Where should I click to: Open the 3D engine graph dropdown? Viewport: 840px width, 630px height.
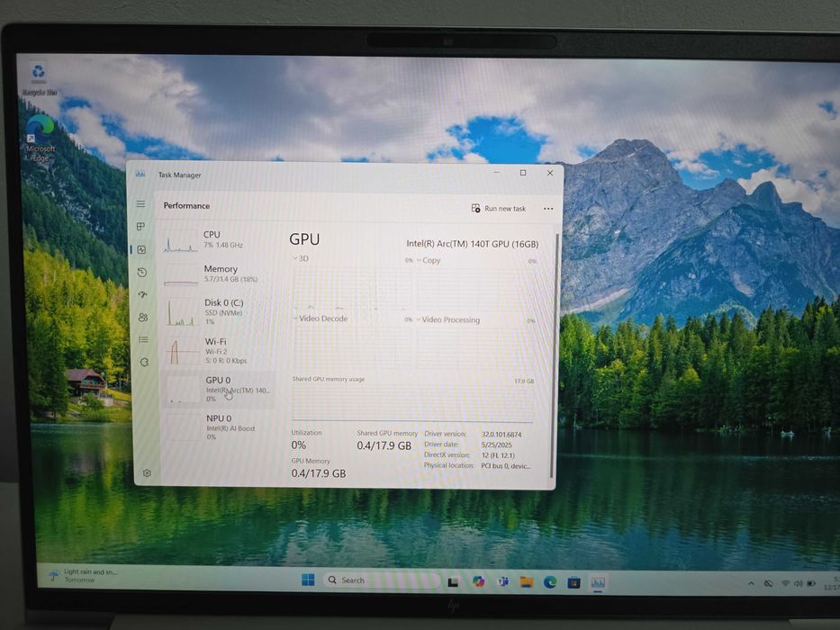(301, 259)
